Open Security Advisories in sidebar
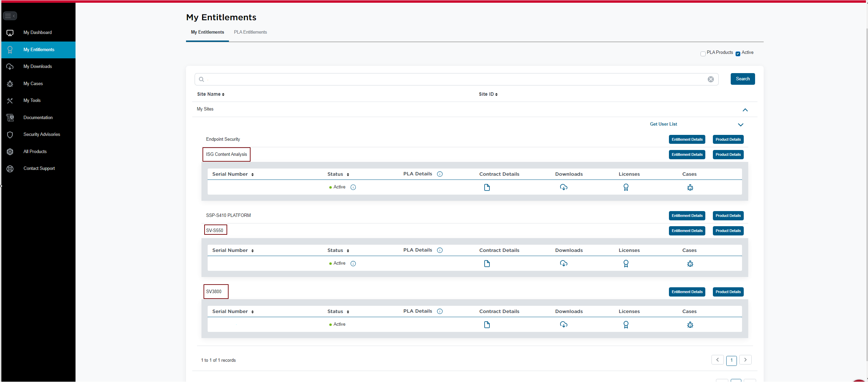The width and height of the screenshot is (868, 382). click(x=42, y=135)
